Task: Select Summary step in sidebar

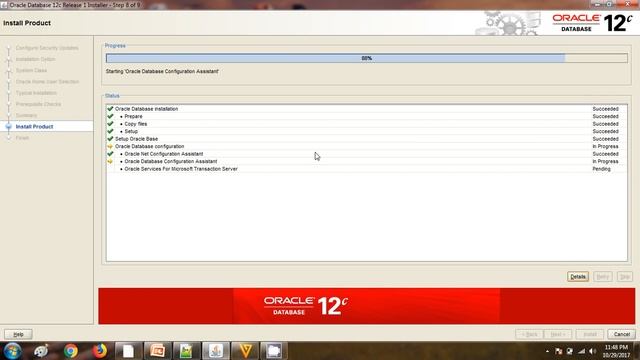Action: click(26, 116)
